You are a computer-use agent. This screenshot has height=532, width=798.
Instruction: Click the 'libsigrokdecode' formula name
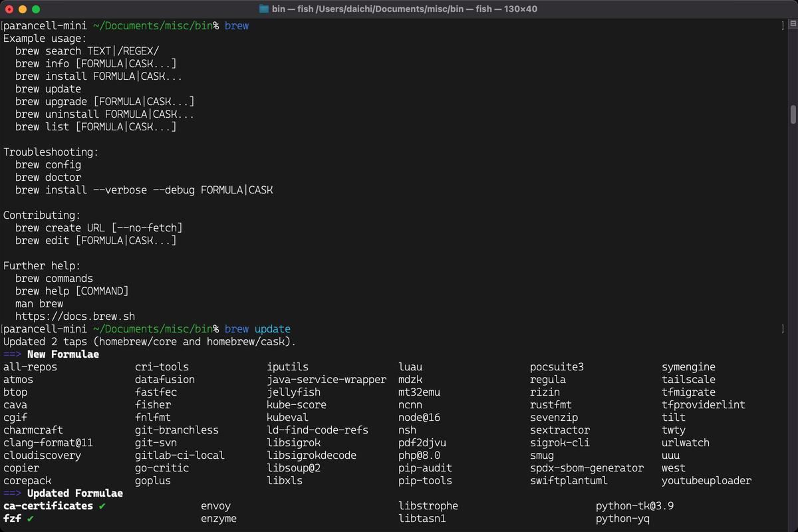pyautogui.click(x=311, y=456)
